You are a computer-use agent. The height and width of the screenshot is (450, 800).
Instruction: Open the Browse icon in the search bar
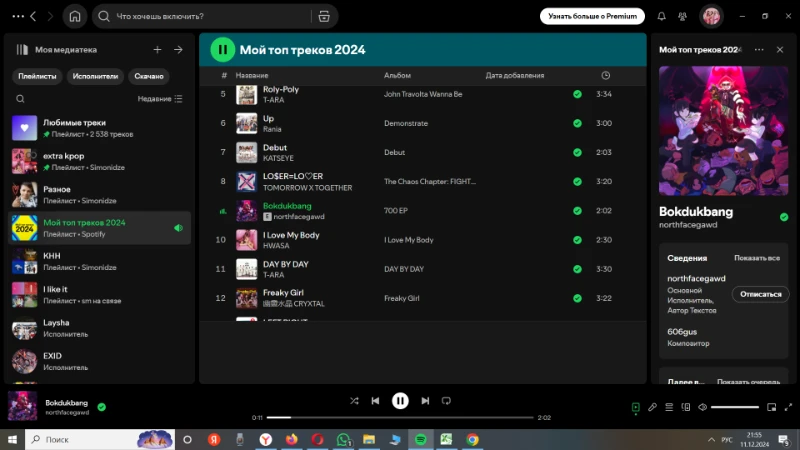324,16
